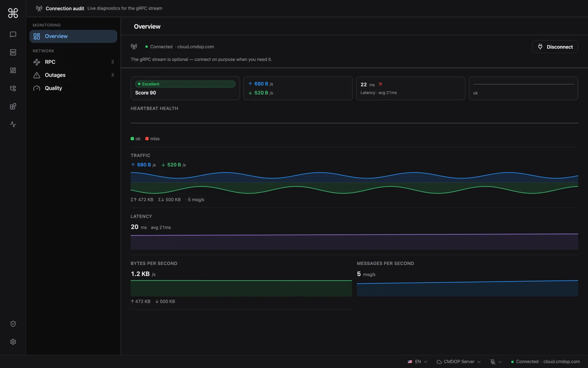Click the Disconnect button
The height and width of the screenshot is (368, 588).
click(555, 47)
